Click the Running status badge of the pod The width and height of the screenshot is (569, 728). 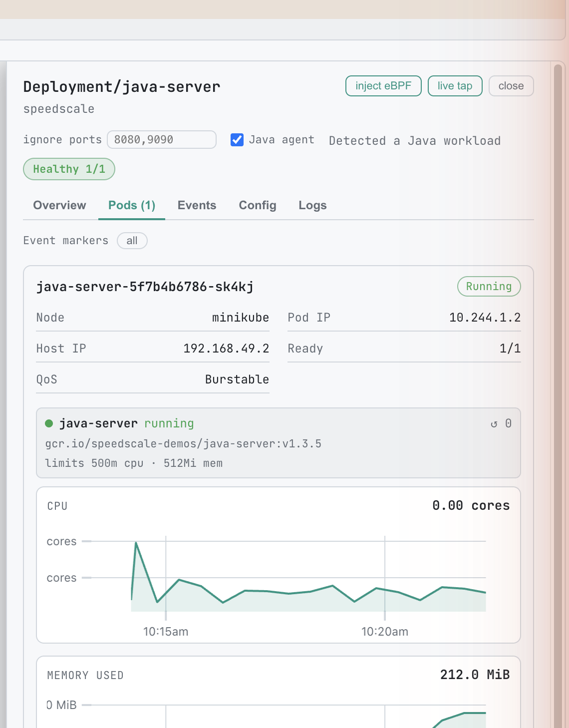pos(489,287)
